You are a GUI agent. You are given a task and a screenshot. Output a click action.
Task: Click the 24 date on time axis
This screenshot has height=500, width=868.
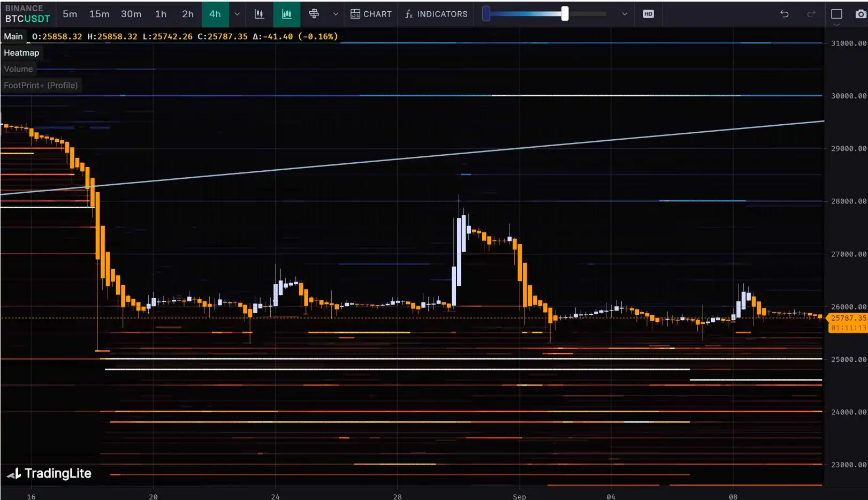275,496
